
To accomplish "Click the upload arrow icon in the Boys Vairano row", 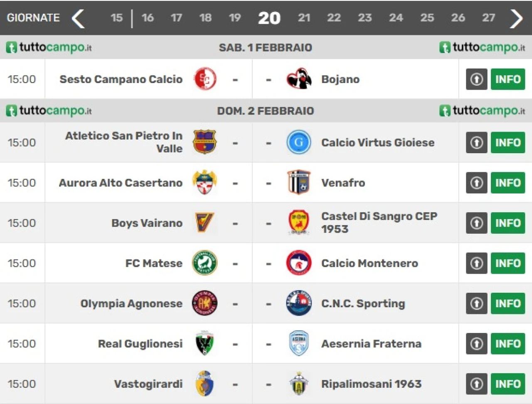I will coord(476,223).
